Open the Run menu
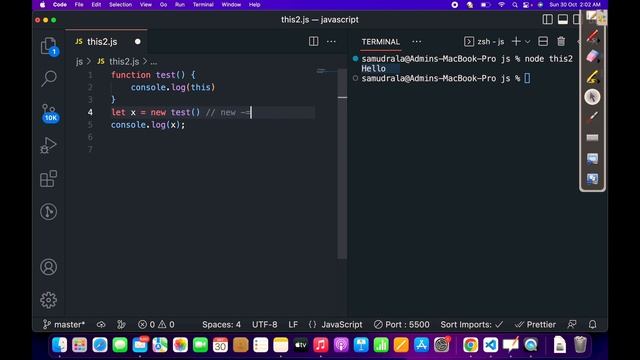The height and width of the screenshot is (360, 640). pyautogui.click(x=180, y=4)
